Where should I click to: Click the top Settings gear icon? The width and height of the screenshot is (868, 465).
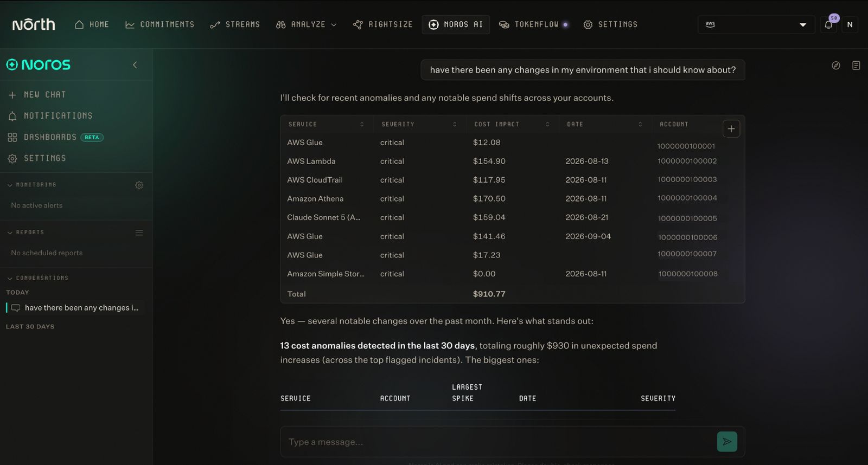pyautogui.click(x=588, y=25)
